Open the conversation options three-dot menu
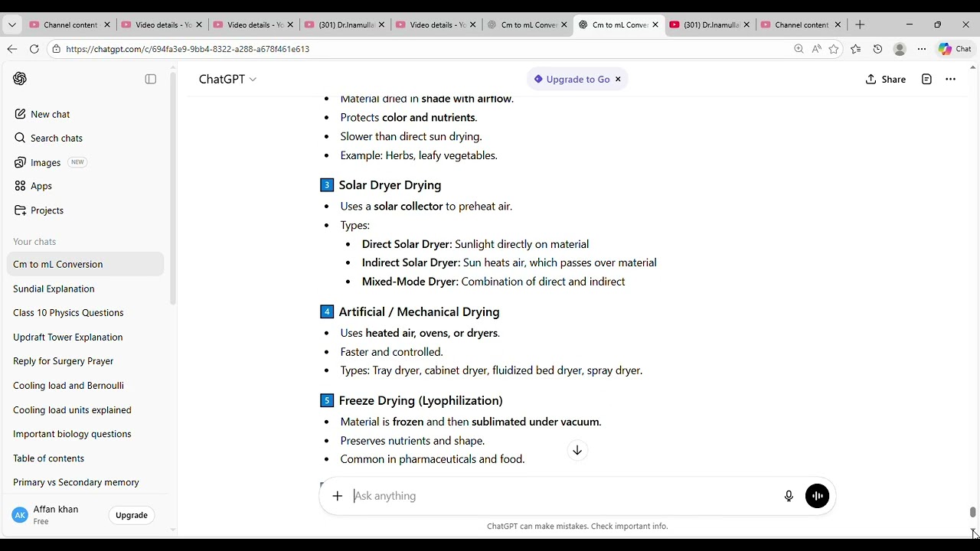980x551 pixels. pyautogui.click(x=950, y=79)
